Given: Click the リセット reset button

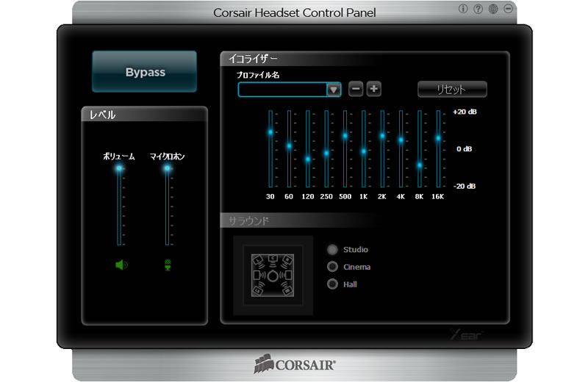Looking at the screenshot, I should (x=452, y=89).
